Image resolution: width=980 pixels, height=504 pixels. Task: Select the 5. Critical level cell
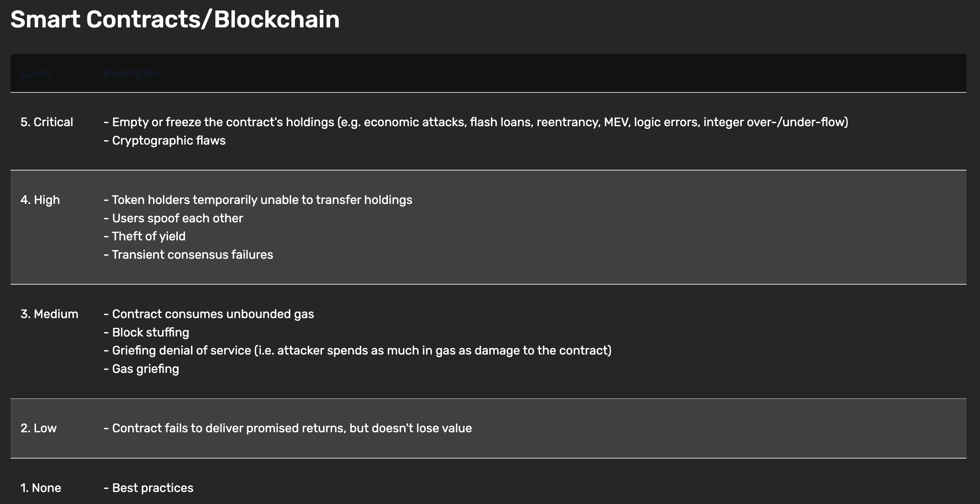(x=47, y=122)
